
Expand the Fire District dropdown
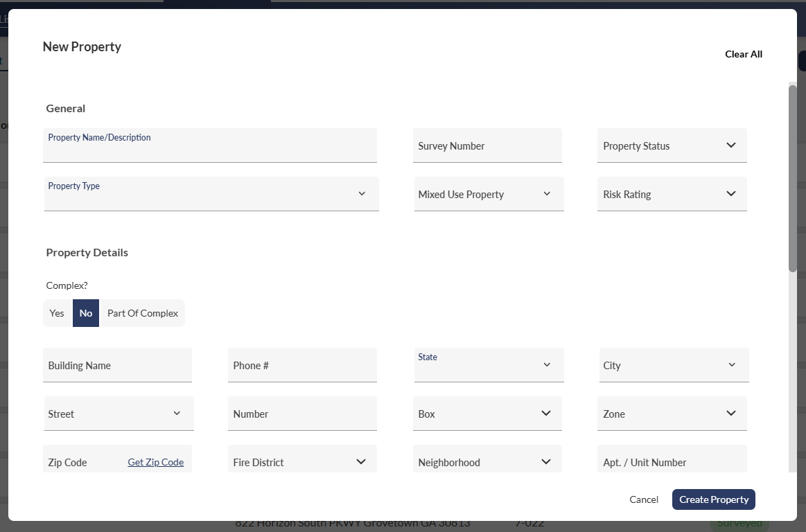click(361, 462)
